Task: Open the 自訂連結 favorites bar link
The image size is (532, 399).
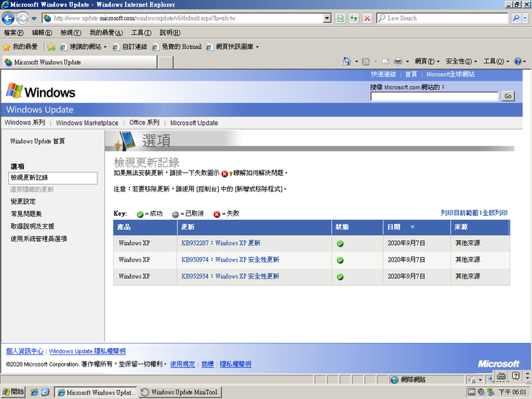Action: pos(130,47)
